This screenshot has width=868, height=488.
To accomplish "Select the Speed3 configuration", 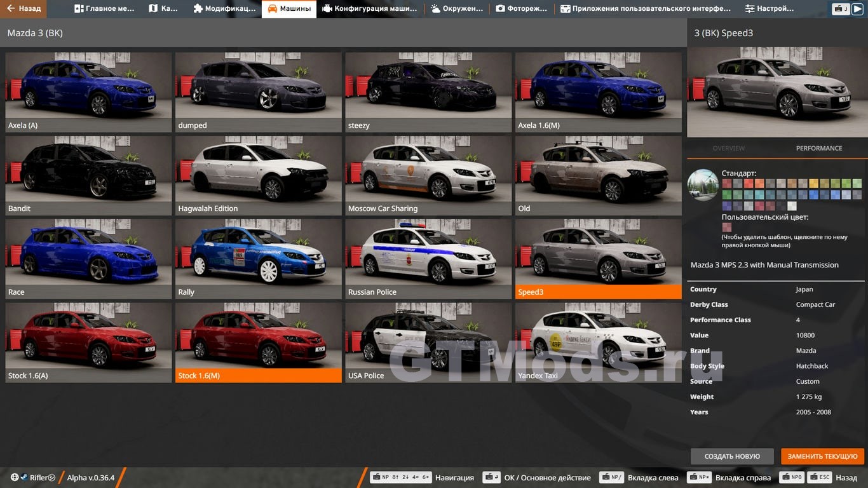I will click(x=599, y=259).
